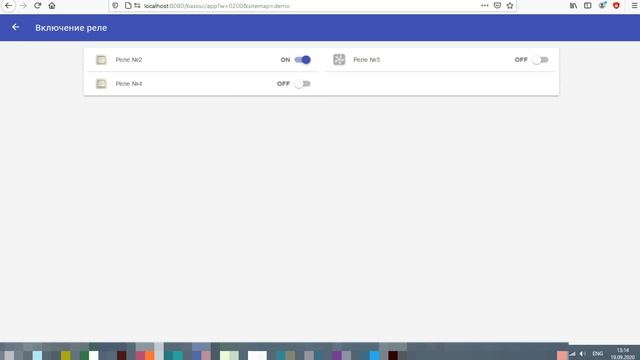Viewport: 640px width, 360px height.
Task: Click the ON status text of Реле №2
Action: [285, 60]
